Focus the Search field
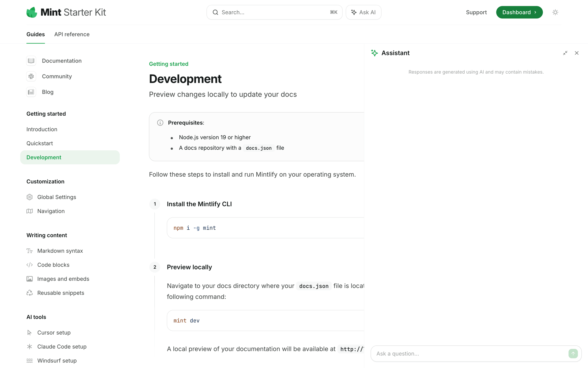 click(274, 12)
